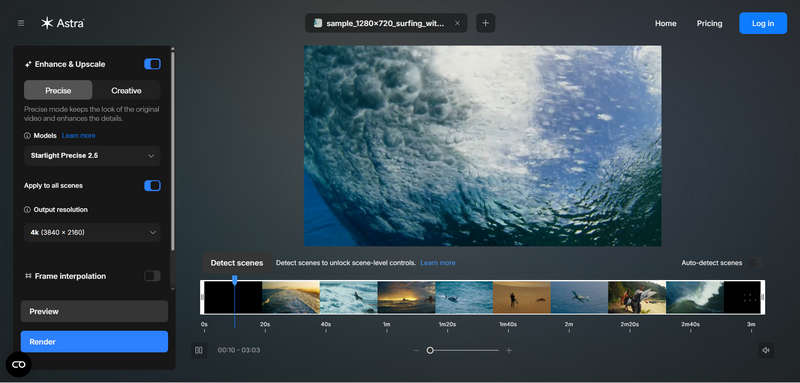The image size is (800, 383).
Task: Select the surfer thumbnail at 40s
Action: click(348, 297)
